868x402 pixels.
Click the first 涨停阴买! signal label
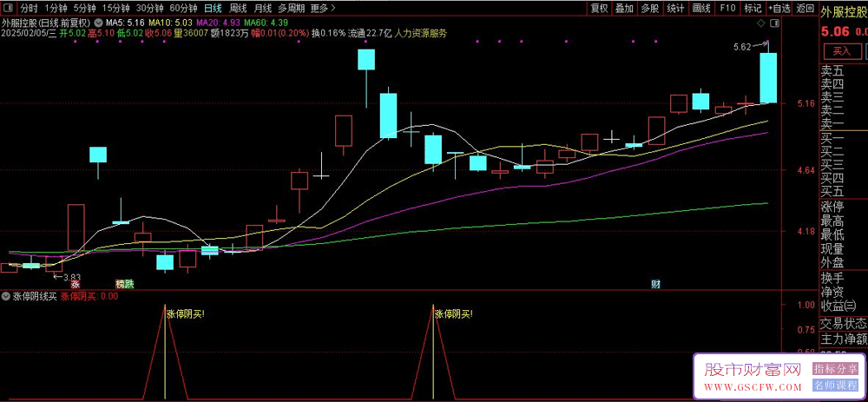pyautogui.click(x=186, y=314)
